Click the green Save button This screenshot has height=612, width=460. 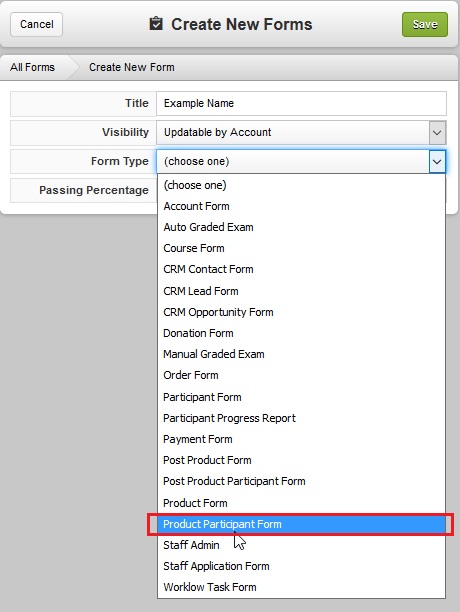click(425, 24)
